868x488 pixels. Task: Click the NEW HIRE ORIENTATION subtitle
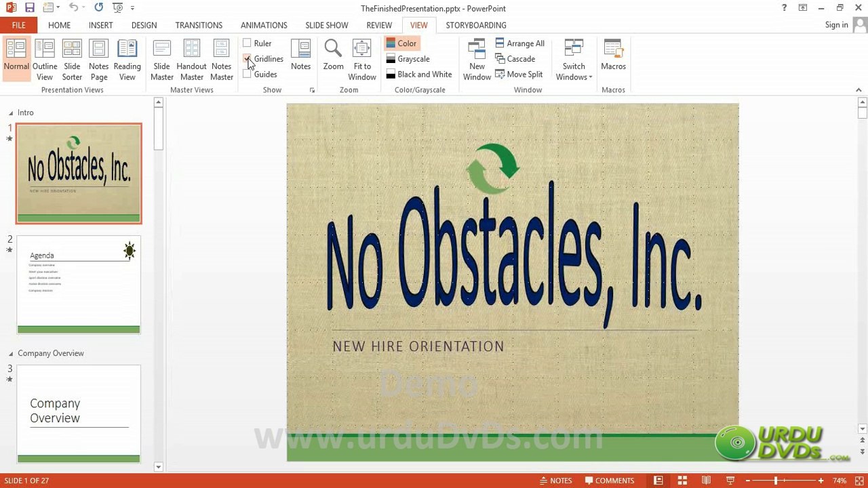(418, 346)
